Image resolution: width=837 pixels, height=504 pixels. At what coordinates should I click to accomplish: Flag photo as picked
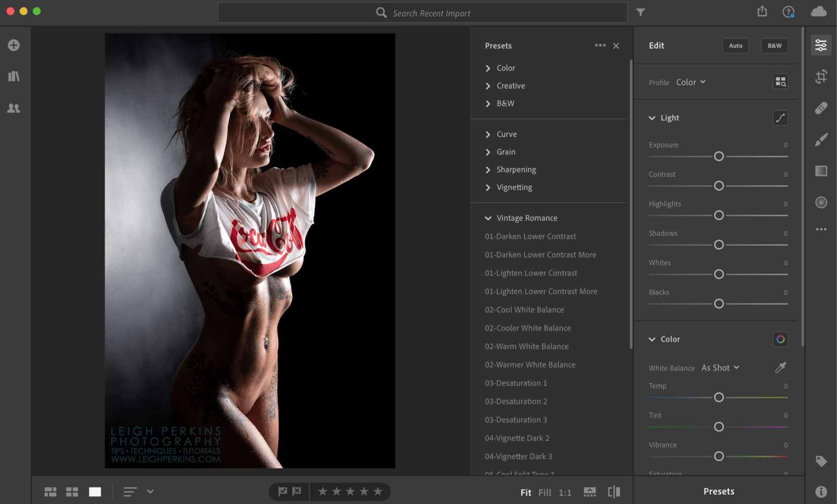(282, 491)
